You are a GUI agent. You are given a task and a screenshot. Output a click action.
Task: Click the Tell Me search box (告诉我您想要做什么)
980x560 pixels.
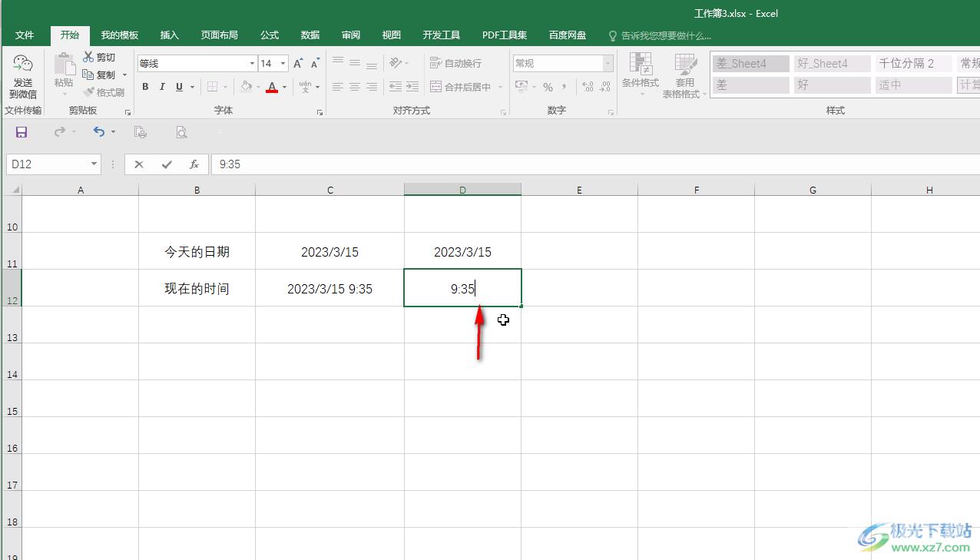tap(661, 35)
